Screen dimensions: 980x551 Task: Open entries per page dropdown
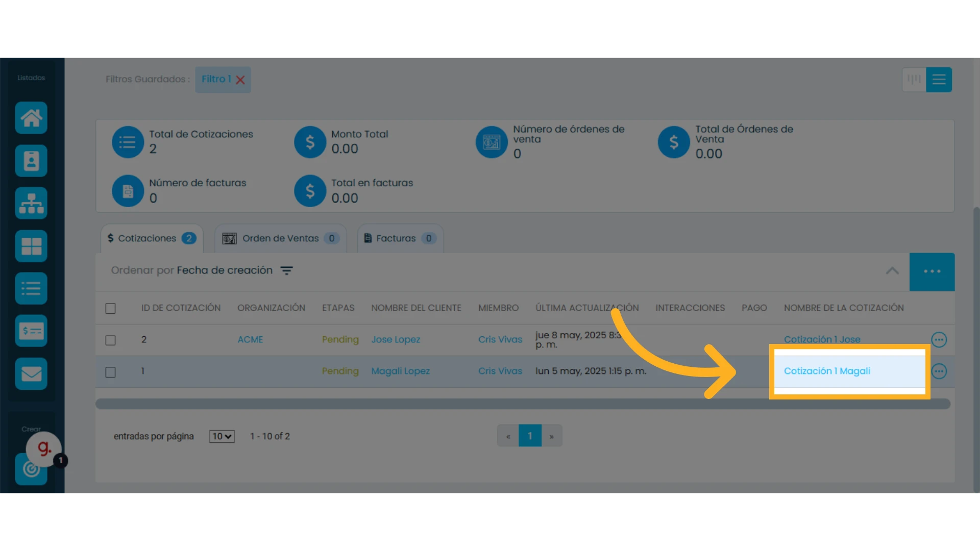pyautogui.click(x=222, y=436)
